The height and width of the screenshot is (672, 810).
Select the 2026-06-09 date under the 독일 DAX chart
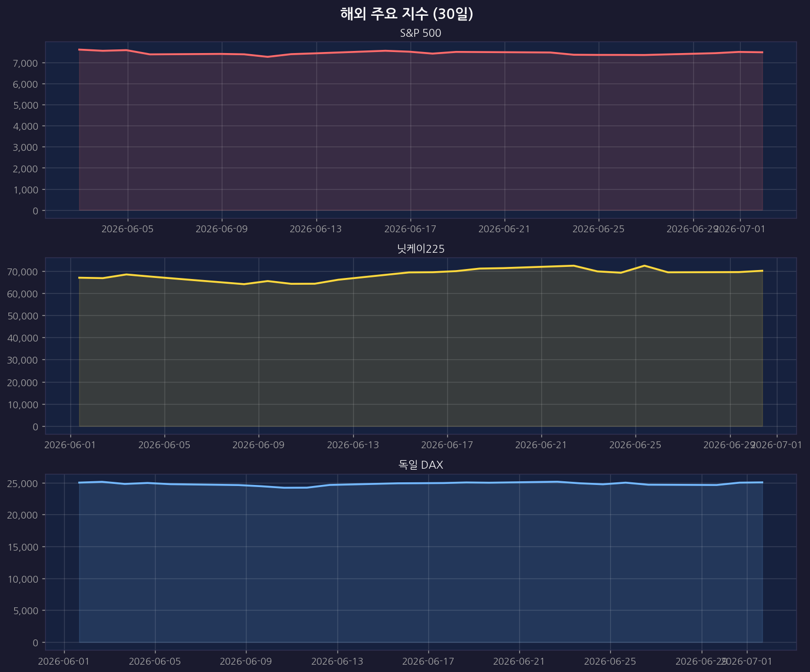click(246, 660)
